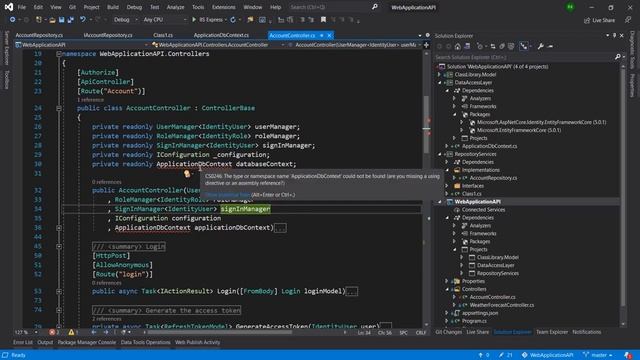640x360 pixels.
Task: Click the Save file toolbar icon
Action: coord(61,20)
